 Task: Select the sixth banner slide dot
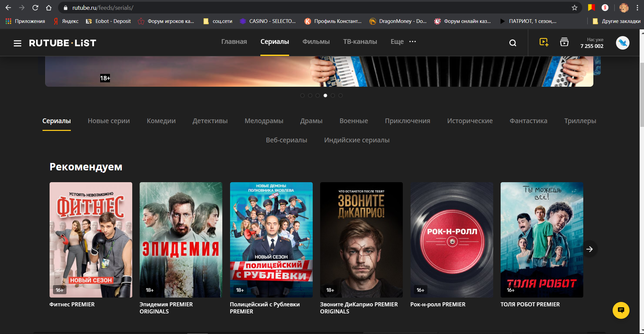coord(340,95)
